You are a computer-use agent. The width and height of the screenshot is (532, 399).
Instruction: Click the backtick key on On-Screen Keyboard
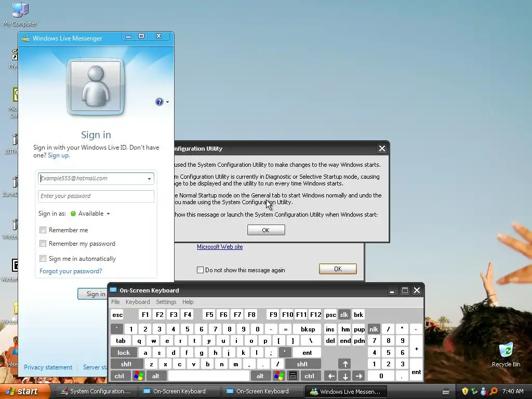(117, 329)
